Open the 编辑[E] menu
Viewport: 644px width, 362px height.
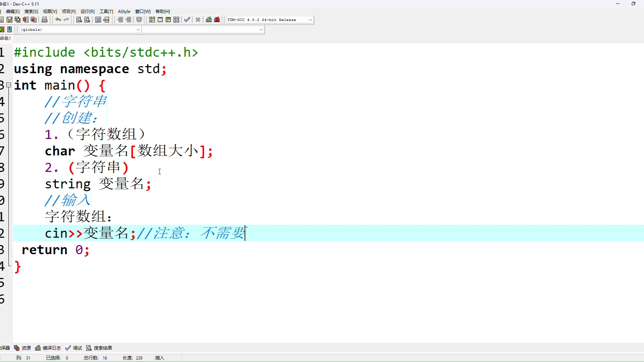click(x=13, y=12)
